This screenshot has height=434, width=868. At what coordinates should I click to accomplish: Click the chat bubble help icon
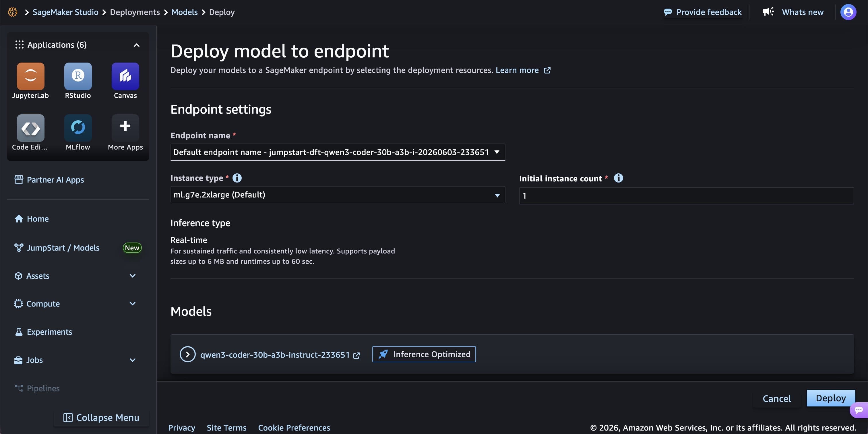coord(859,410)
